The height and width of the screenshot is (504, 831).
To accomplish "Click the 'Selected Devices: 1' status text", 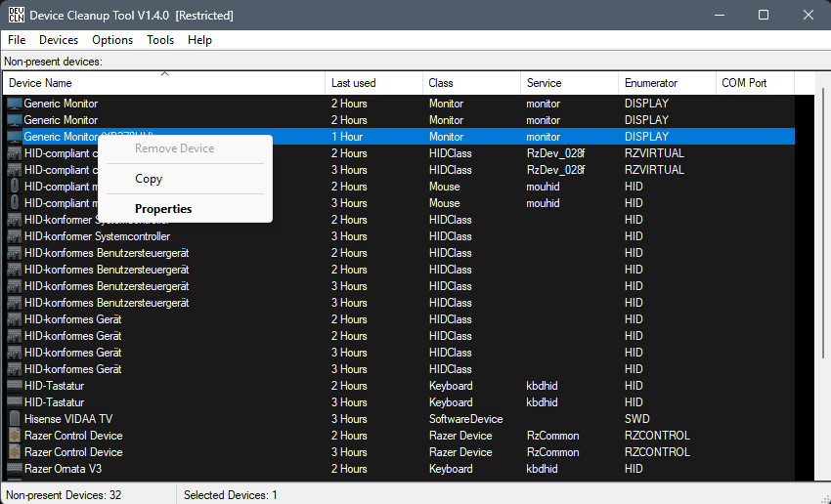I will [231, 495].
